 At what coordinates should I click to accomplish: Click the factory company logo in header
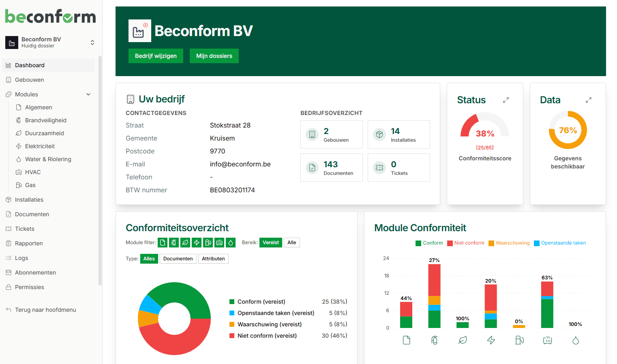pyautogui.click(x=139, y=31)
